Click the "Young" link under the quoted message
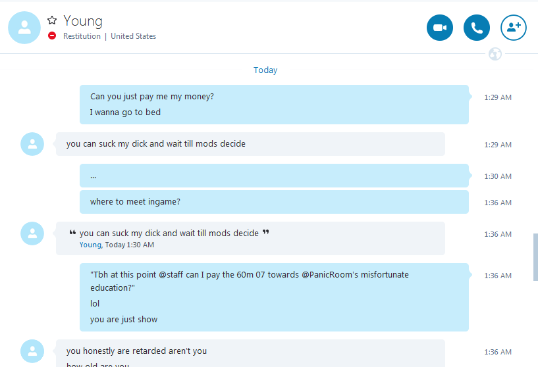The image size is (538, 392). (90, 245)
